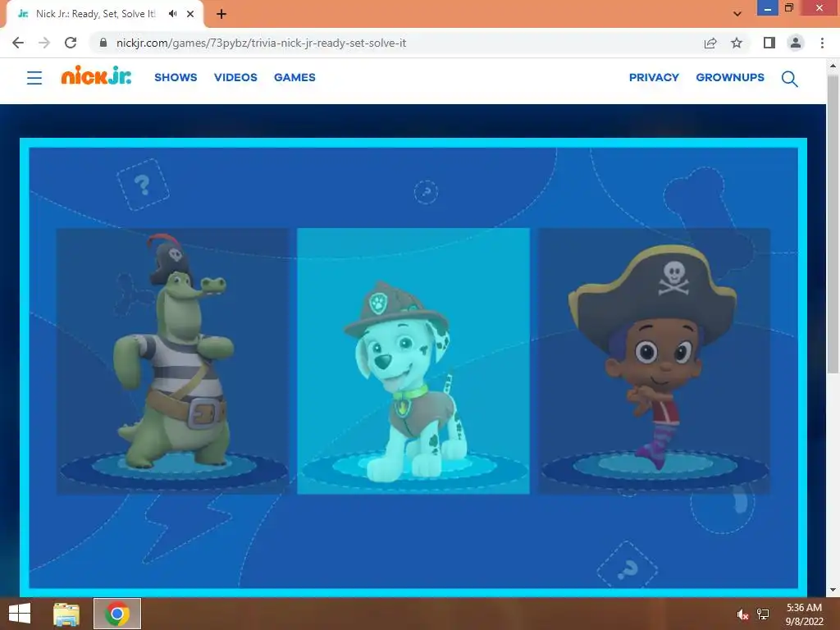
Task: Open the GAMES menu item
Action: (294, 77)
